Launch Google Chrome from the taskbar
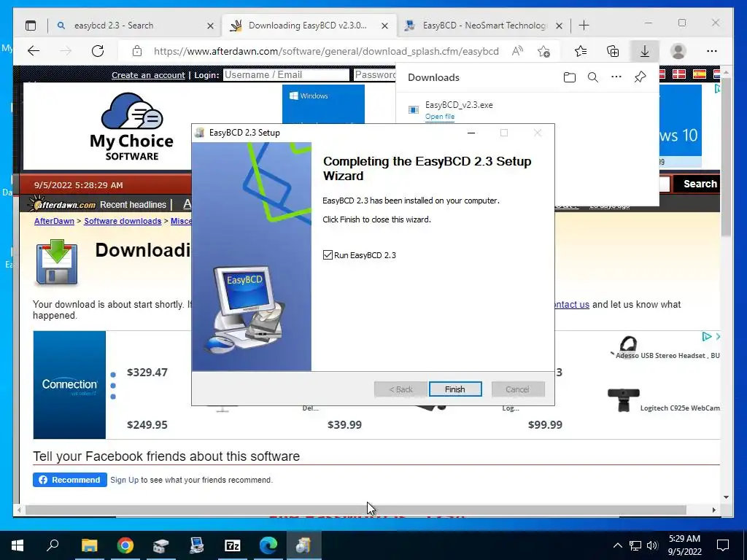The width and height of the screenshot is (747, 560). (x=125, y=545)
